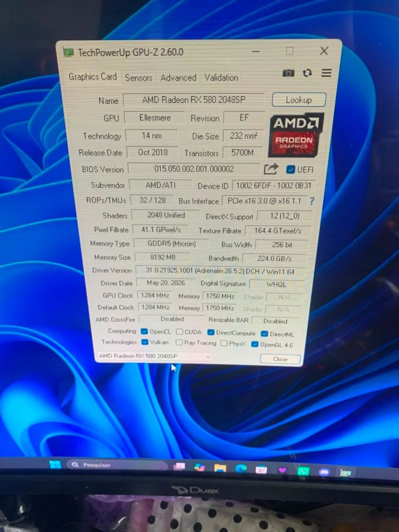This screenshot has width=399, height=532.
Task: Open the purple heart app on taskbar
Action: [282, 470]
